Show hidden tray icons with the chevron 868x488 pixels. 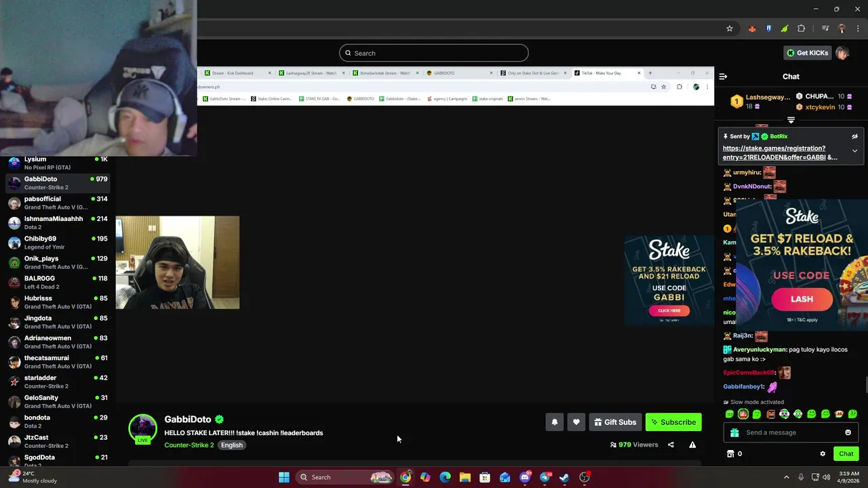pos(787,477)
